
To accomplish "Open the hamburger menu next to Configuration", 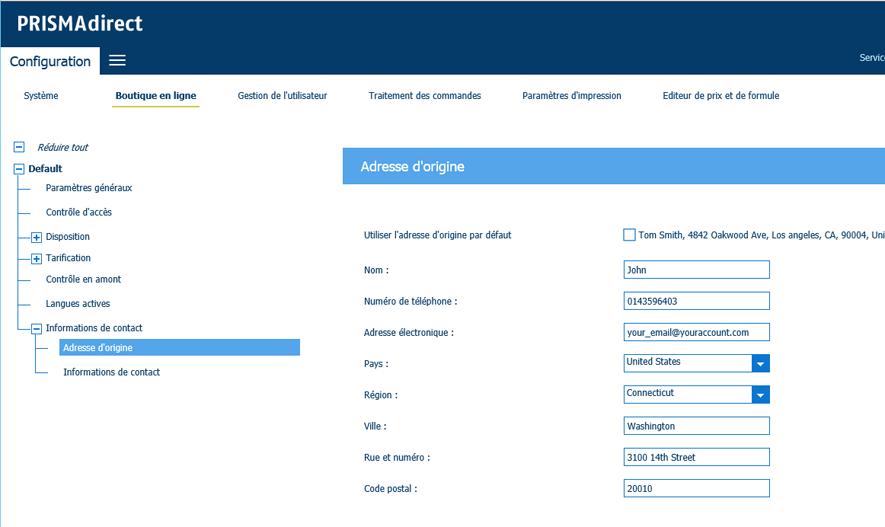I will coord(117,60).
